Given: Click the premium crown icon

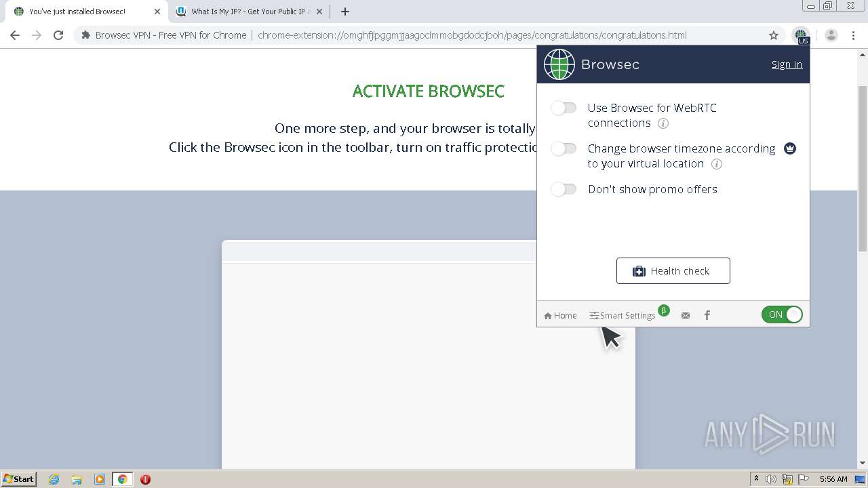Looking at the screenshot, I should 790,148.
